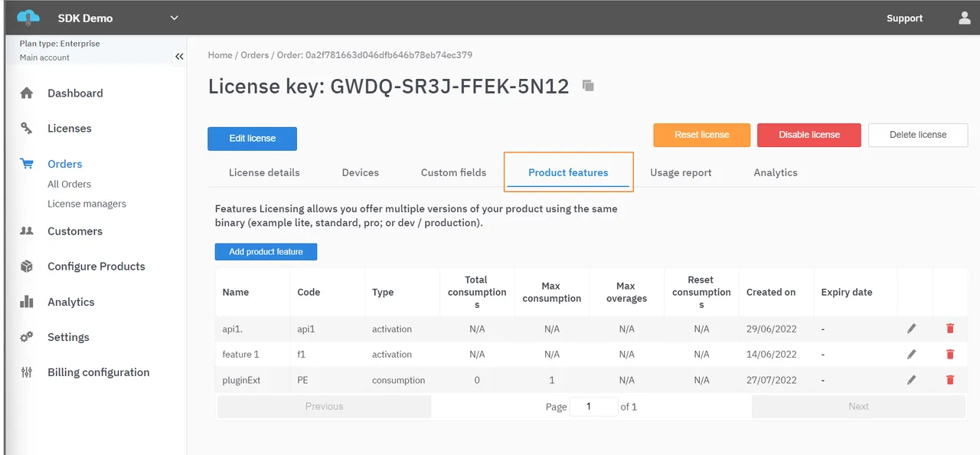This screenshot has width=980, height=455.
Task: Click the Billing configuration sliders icon
Action: tap(26, 372)
